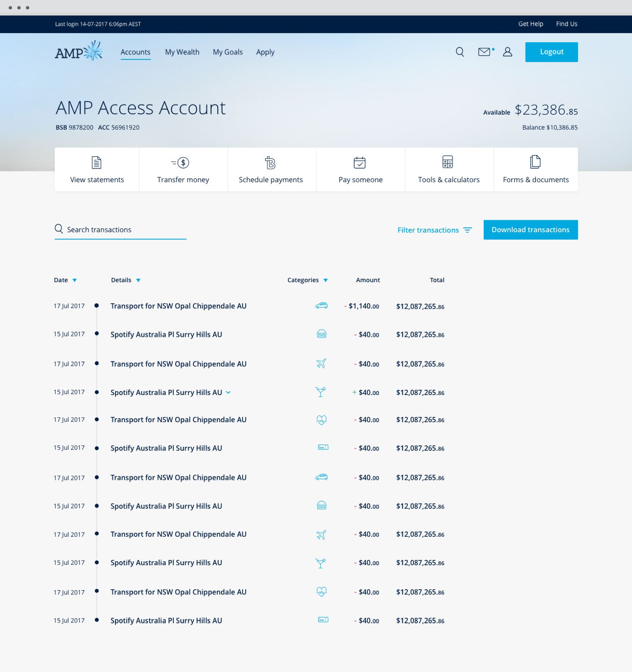Click the Logout button
The image size is (632, 672).
(x=551, y=52)
